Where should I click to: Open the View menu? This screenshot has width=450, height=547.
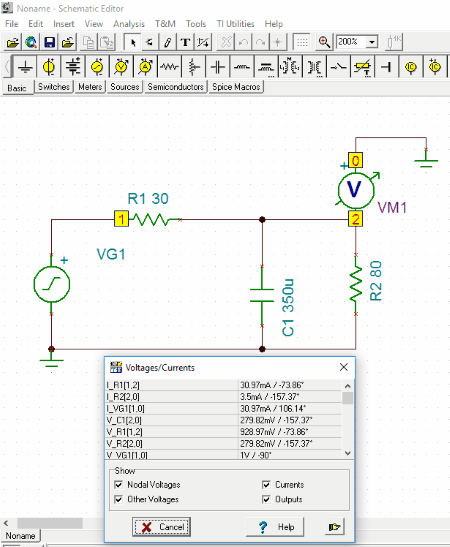93,24
